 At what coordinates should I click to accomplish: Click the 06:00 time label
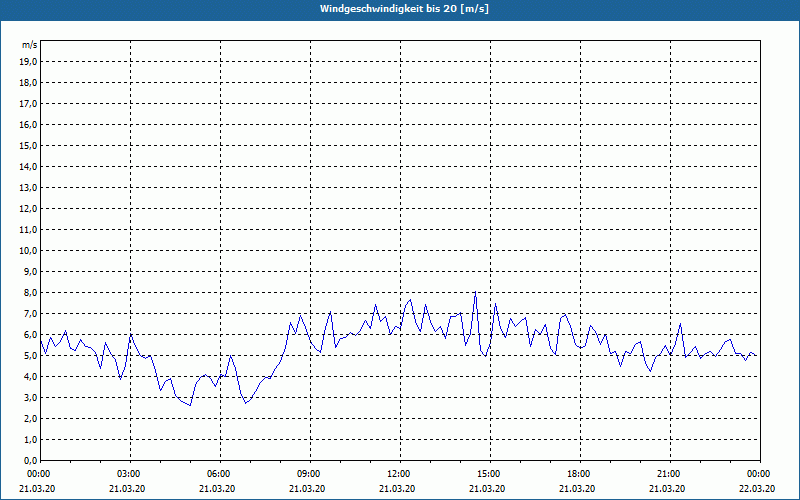coord(219,474)
